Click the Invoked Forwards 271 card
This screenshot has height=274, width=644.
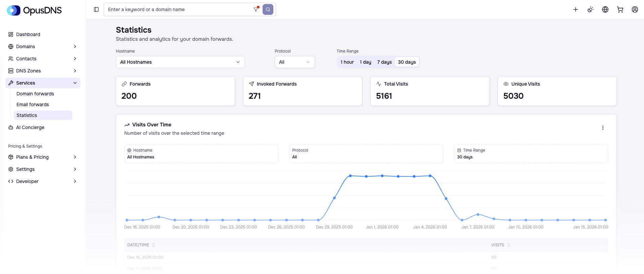(303, 91)
